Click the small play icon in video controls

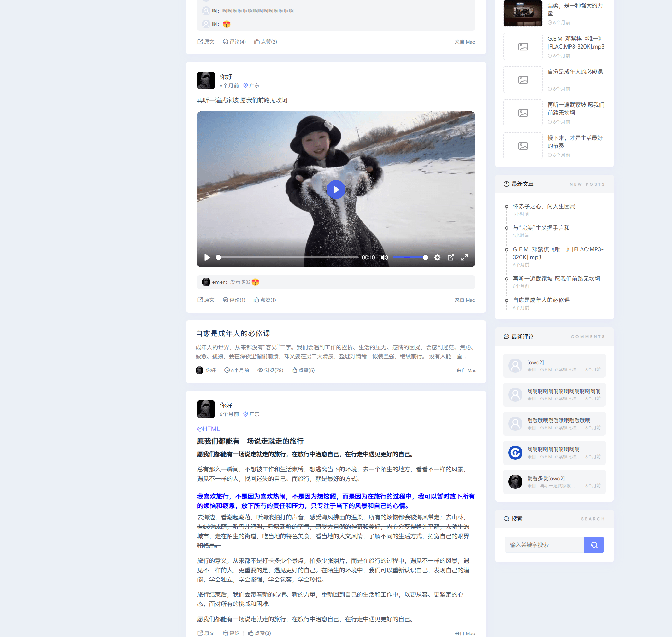pos(207,257)
